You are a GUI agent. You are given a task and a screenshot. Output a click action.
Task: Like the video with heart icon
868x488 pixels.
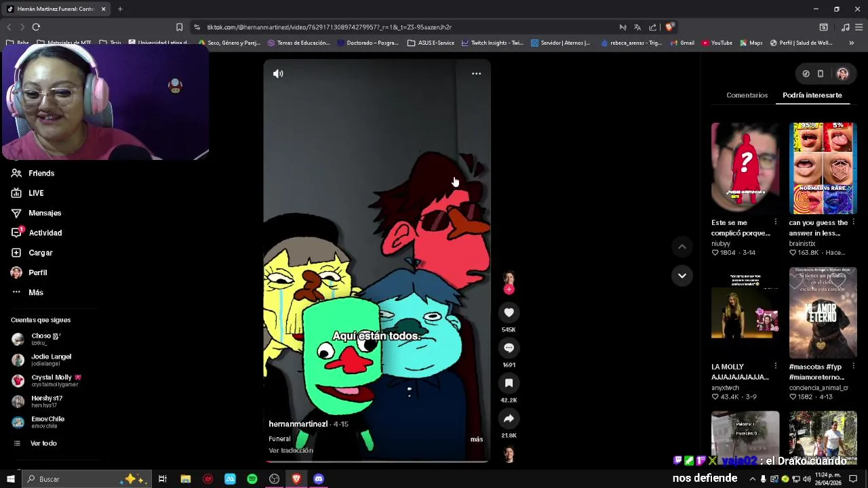(509, 312)
